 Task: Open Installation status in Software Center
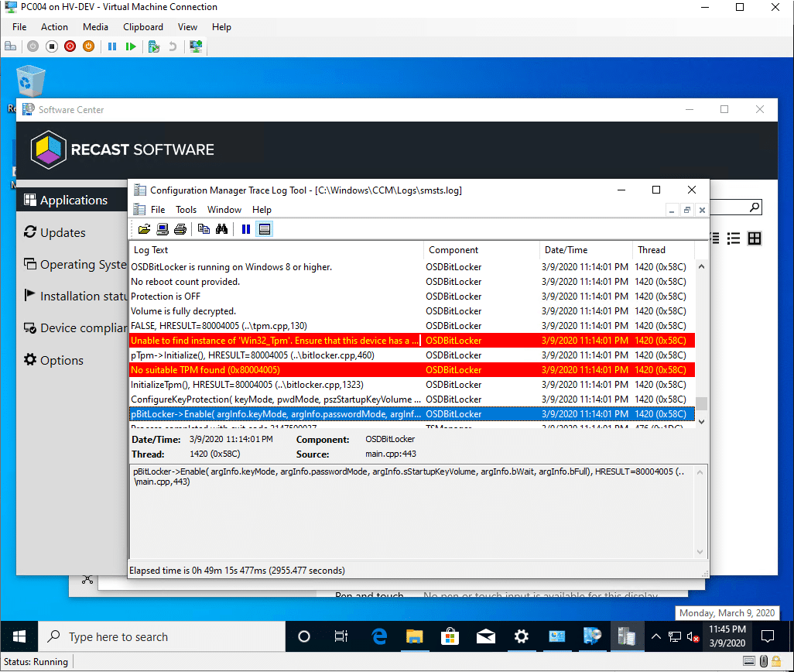click(75, 296)
